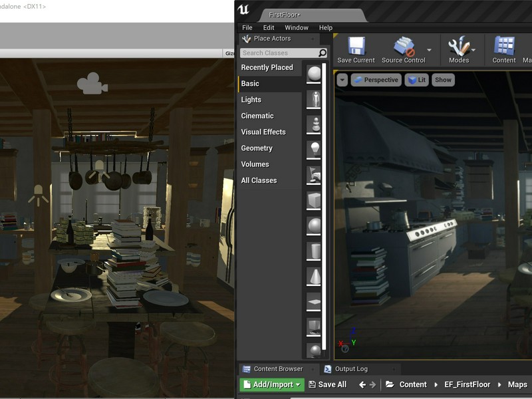532x399 pixels.
Task: Click the Save All button label
Action: 332,384
